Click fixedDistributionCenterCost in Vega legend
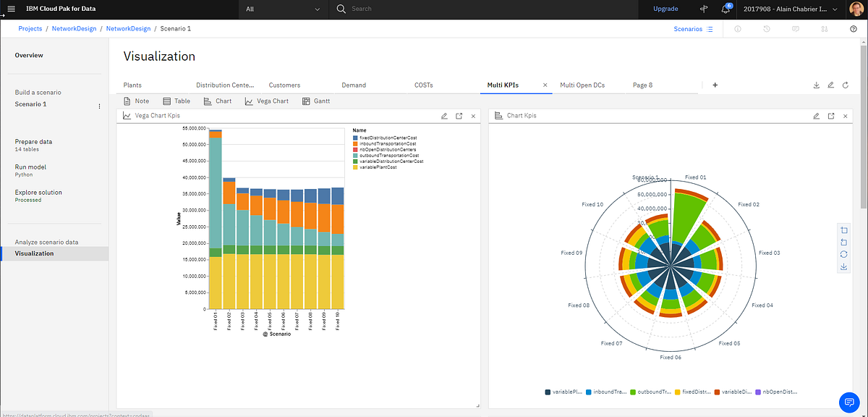Image resolution: width=868 pixels, height=417 pixels. click(x=385, y=138)
